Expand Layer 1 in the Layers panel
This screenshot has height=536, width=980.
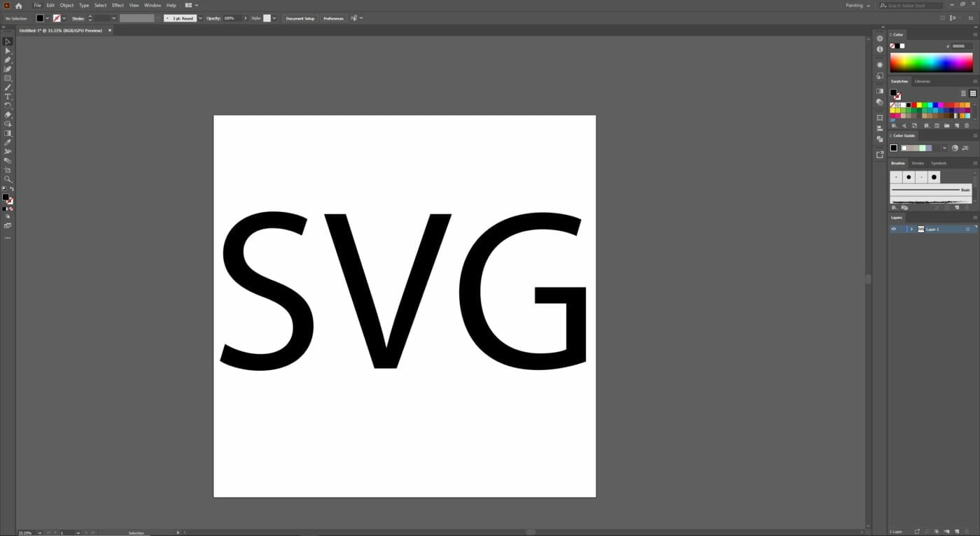(x=911, y=229)
